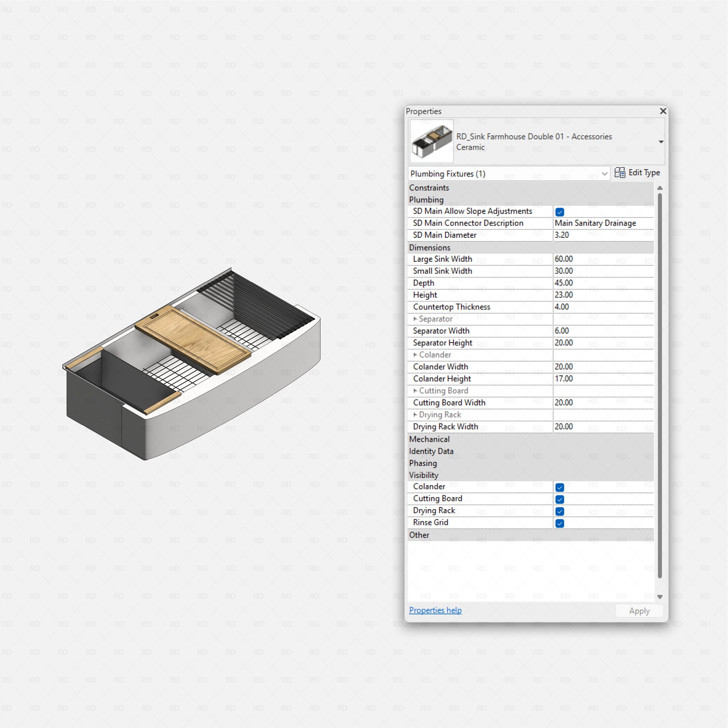Expand the Separator parameter group arrow
The image size is (728, 728).
click(x=415, y=319)
